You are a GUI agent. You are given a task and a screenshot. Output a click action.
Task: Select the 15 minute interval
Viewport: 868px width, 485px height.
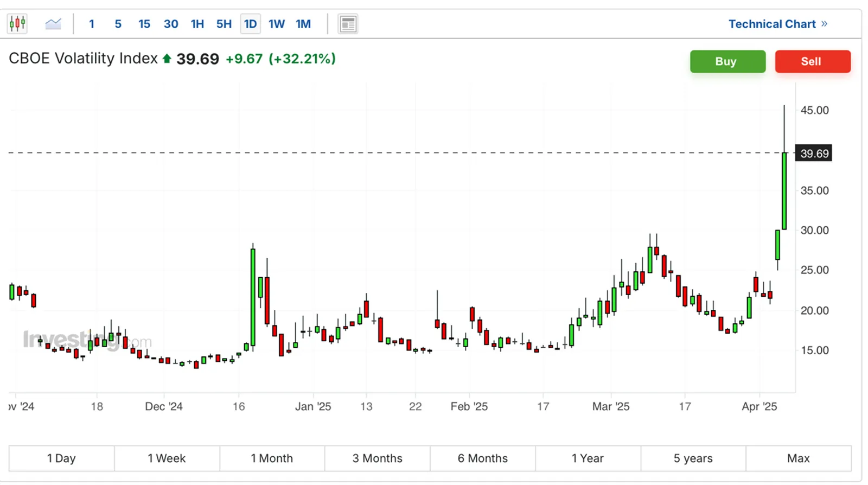[144, 24]
